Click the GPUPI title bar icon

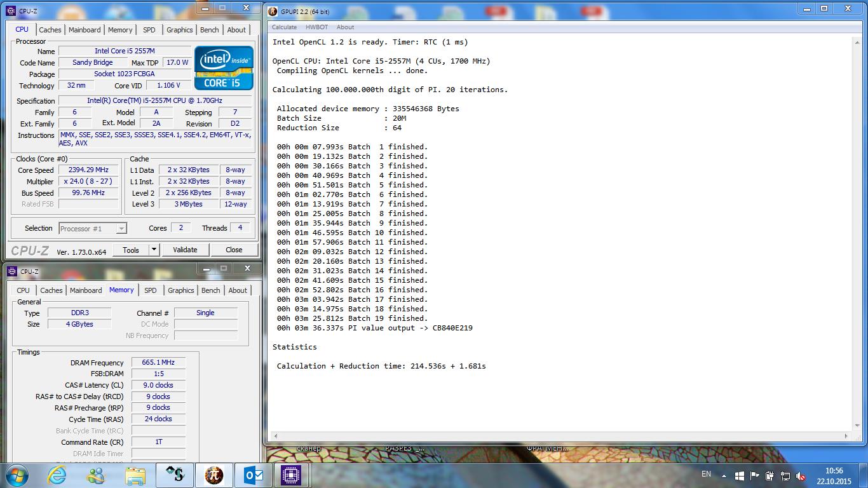[x=273, y=11]
